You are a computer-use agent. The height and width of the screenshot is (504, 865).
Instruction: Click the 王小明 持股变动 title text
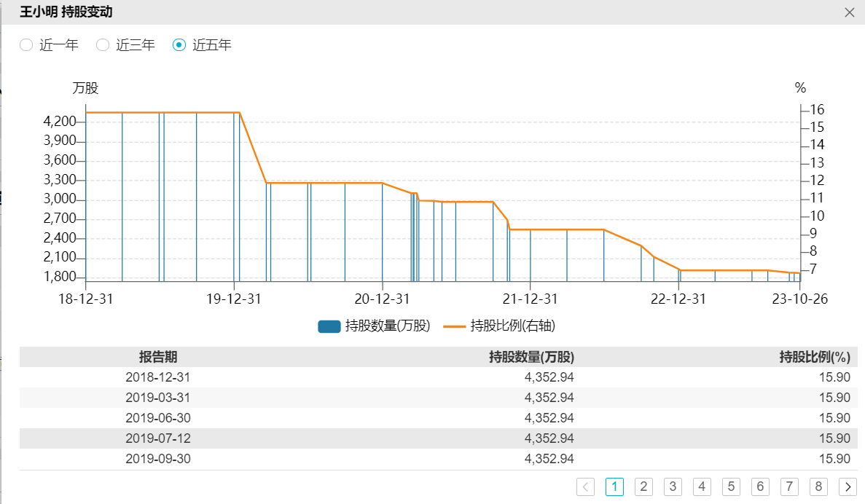(x=66, y=12)
